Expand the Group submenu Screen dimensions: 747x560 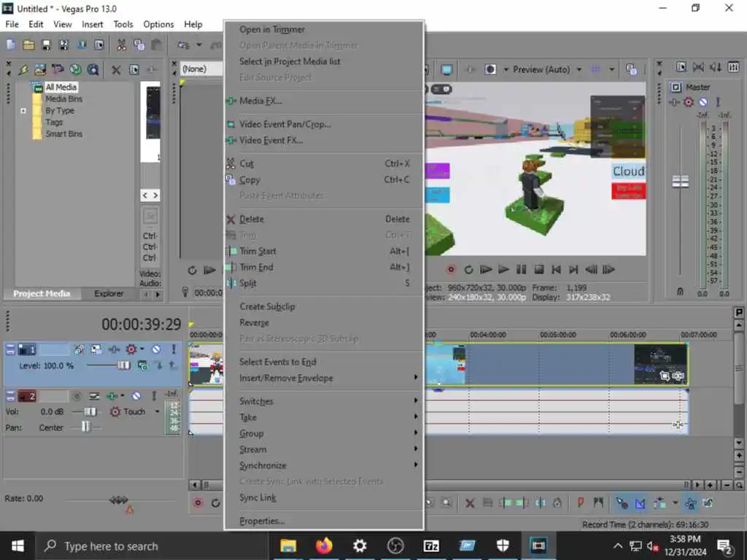tap(324, 433)
